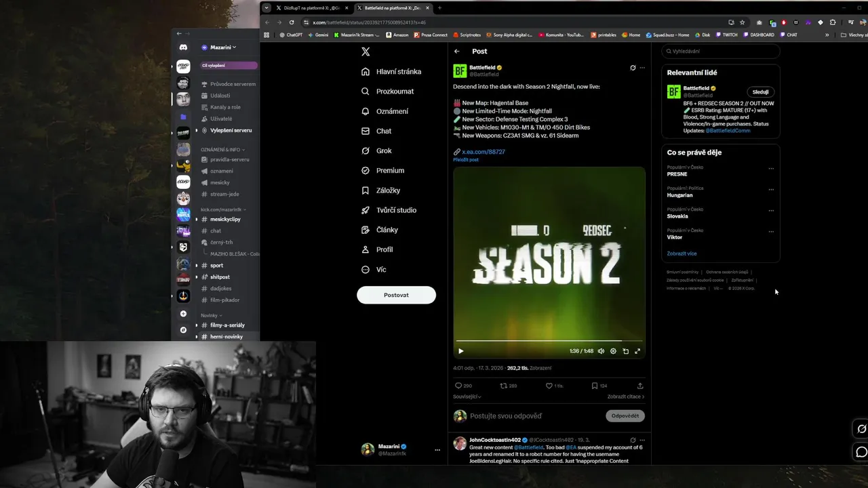
Task: Open the Víc menu in the X sidebar
Action: click(374, 269)
